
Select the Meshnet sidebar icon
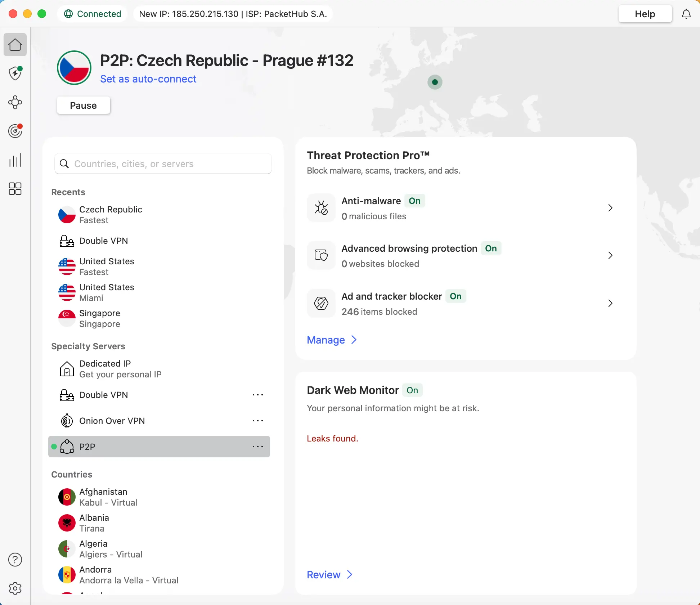pyautogui.click(x=15, y=102)
